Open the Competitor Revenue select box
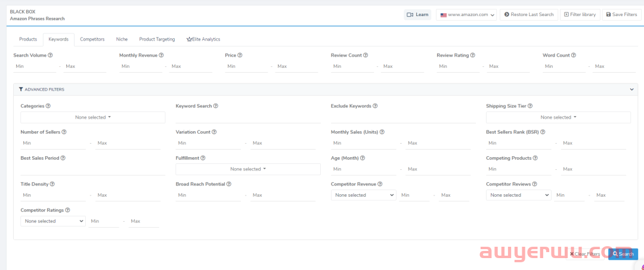Screen dimensions: 644x270 click(364, 195)
